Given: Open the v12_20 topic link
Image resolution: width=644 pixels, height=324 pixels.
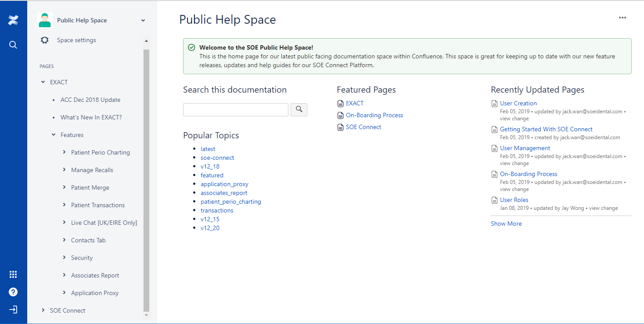Looking at the screenshot, I should point(210,228).
